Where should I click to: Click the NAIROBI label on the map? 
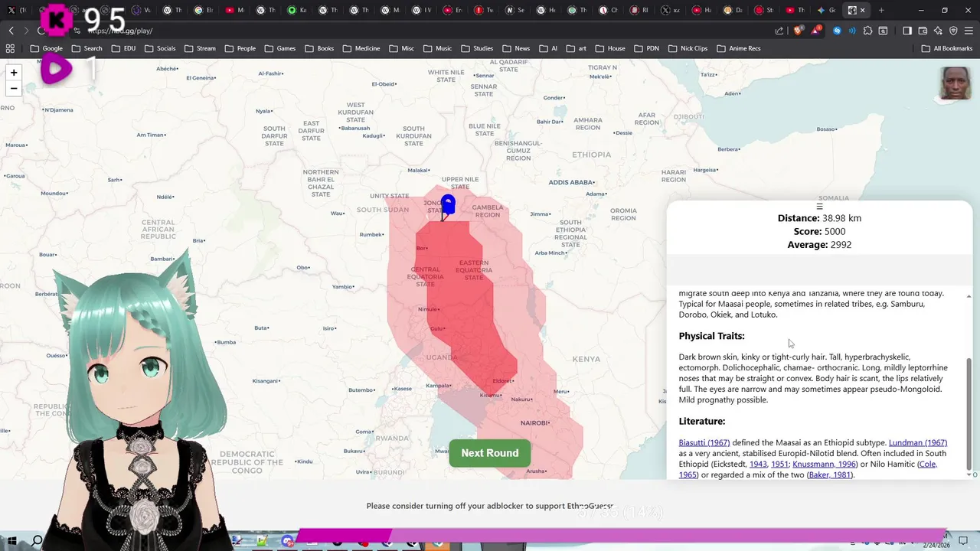click(x=535, y=423)
